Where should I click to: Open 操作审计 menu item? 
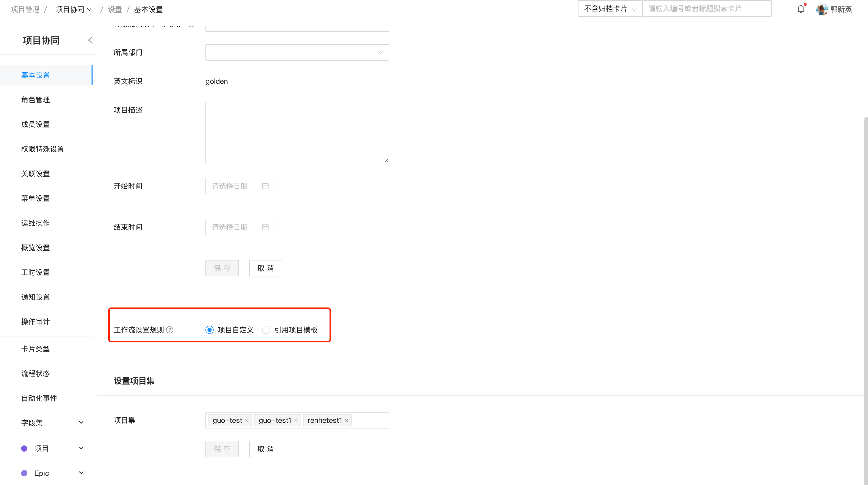point(35,322)
